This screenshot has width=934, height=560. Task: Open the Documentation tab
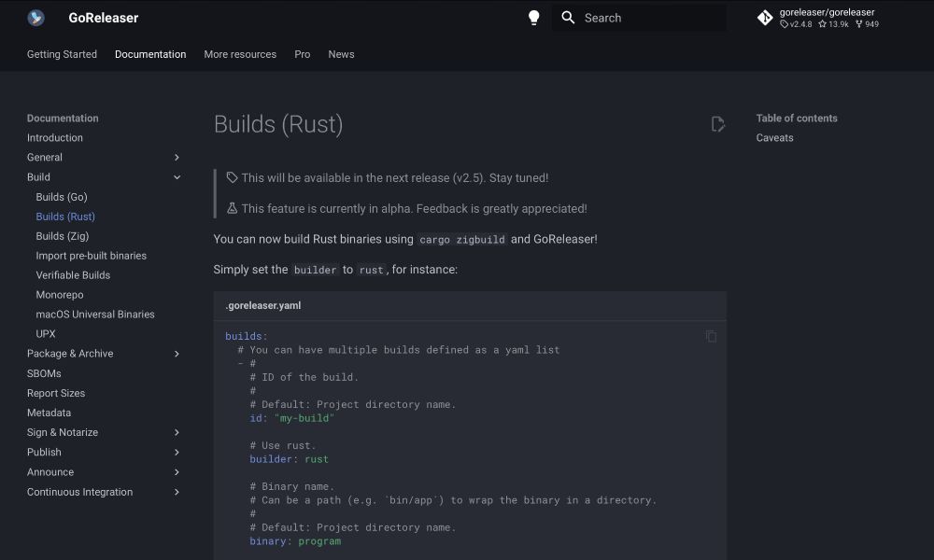point(150,54)
